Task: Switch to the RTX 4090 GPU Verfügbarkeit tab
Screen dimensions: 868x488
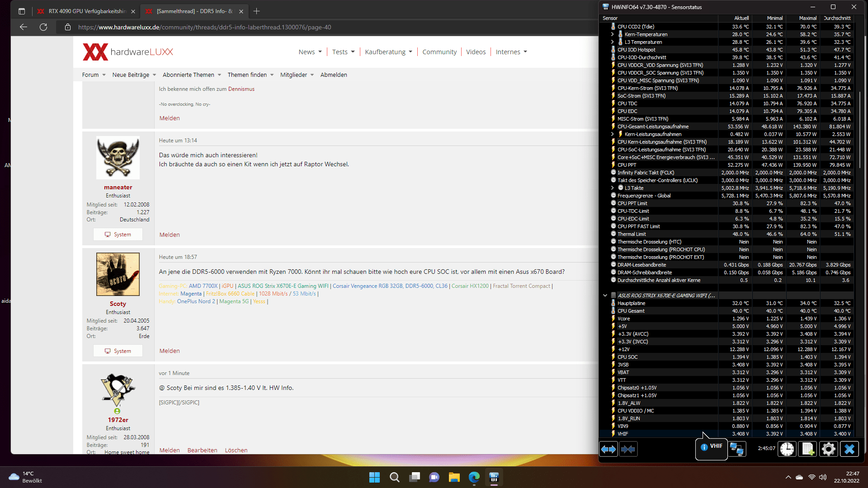Action: (87, 11)
